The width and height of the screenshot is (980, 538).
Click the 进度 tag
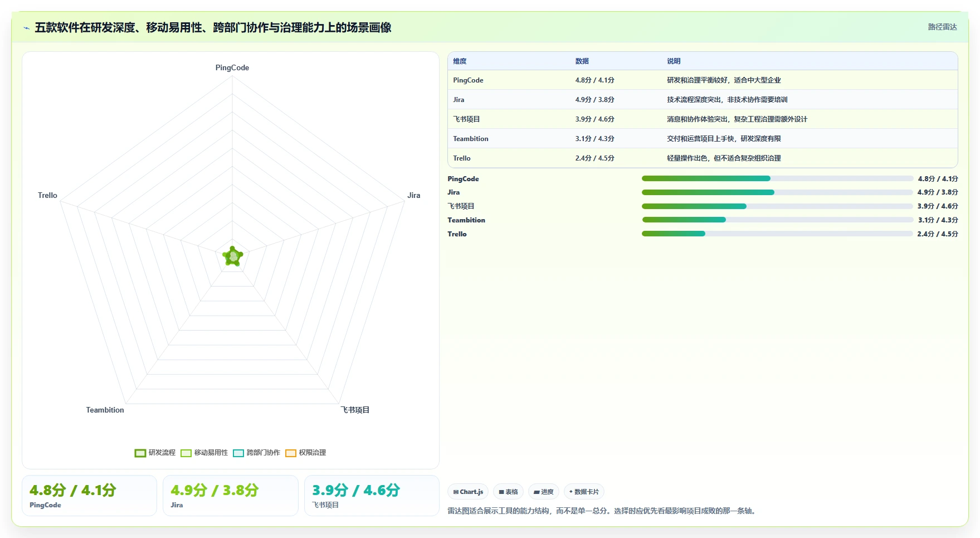(x=543, y=492)
